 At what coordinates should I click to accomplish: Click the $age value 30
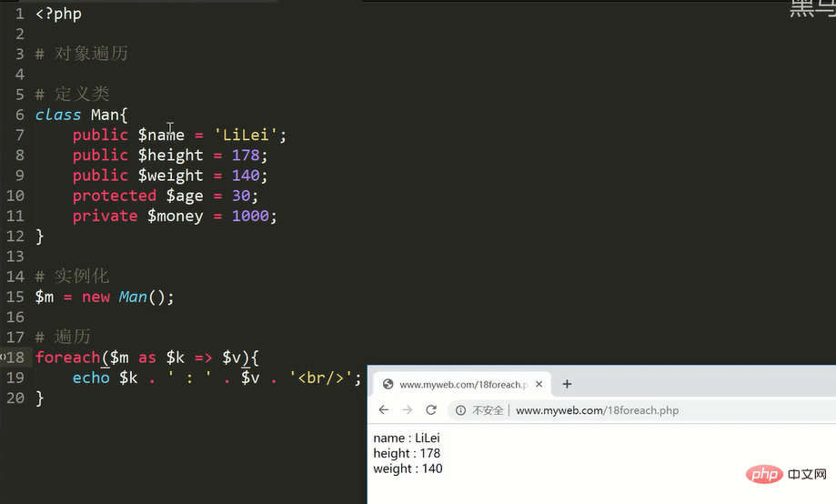pos(240,196)
